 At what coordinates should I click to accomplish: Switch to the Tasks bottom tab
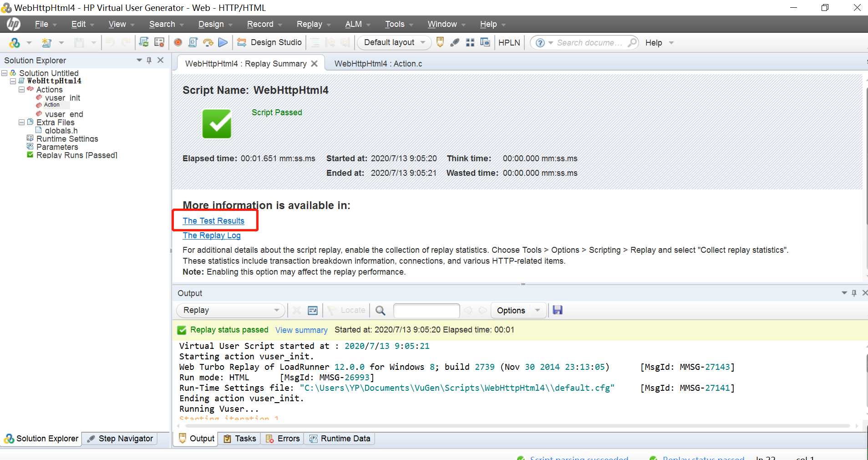tap(240, 439)
